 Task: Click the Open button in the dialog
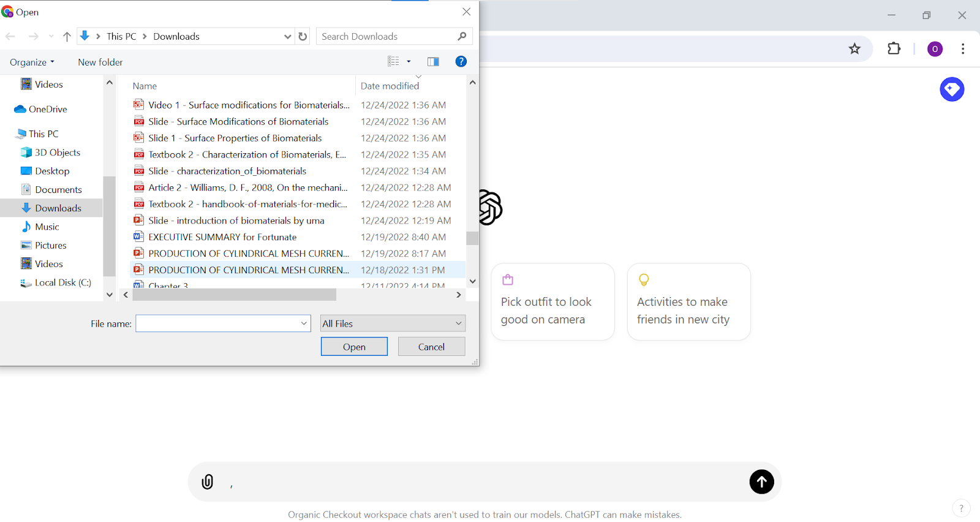tap(354, 347)
